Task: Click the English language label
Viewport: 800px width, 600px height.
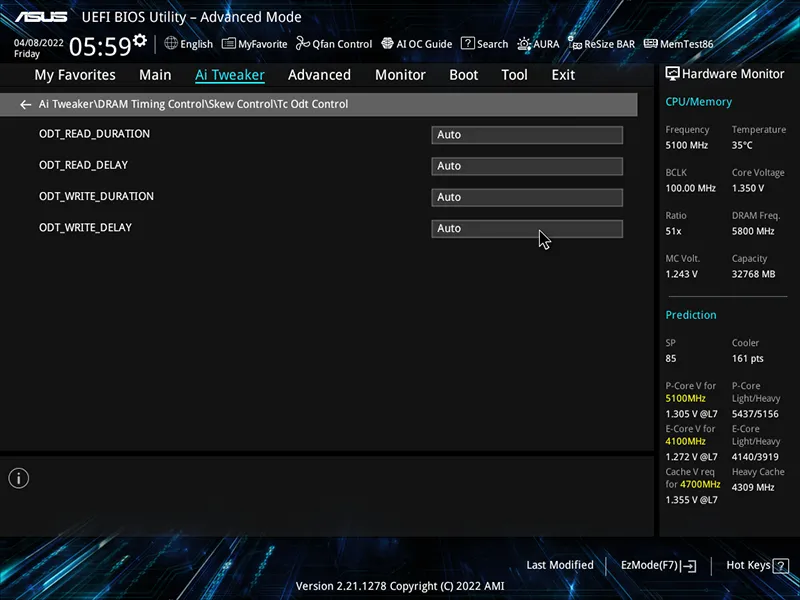Action: (196, 44)
